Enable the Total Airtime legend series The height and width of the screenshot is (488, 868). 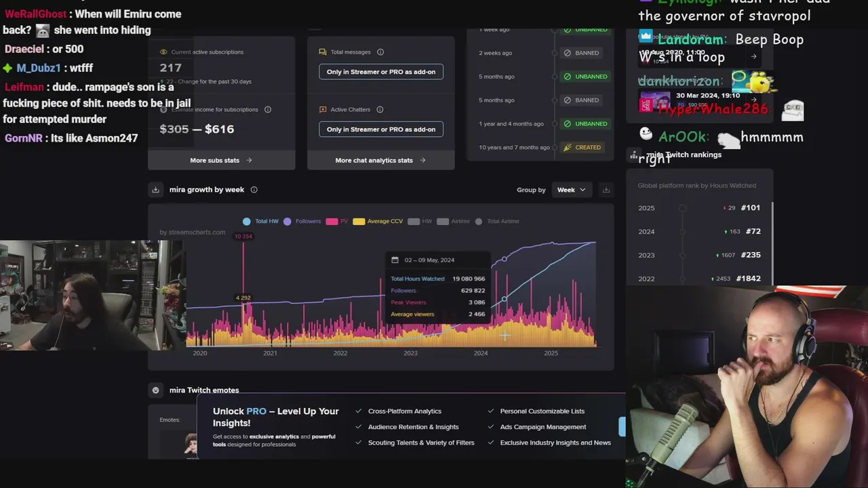(x=497, y=221)
